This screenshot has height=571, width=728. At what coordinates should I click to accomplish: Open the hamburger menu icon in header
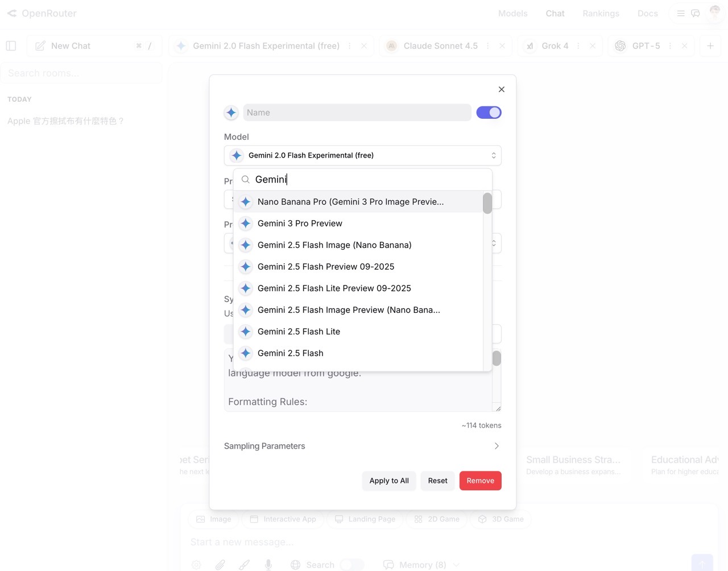680,13
